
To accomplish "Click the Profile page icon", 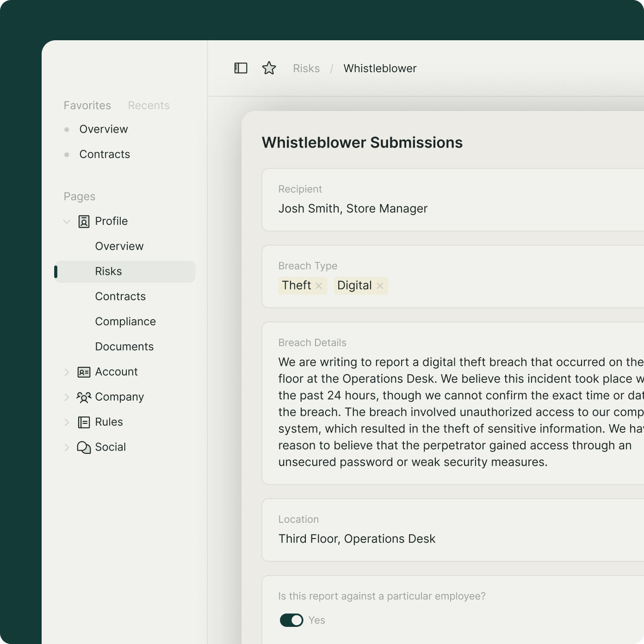I will coord(84,222).
